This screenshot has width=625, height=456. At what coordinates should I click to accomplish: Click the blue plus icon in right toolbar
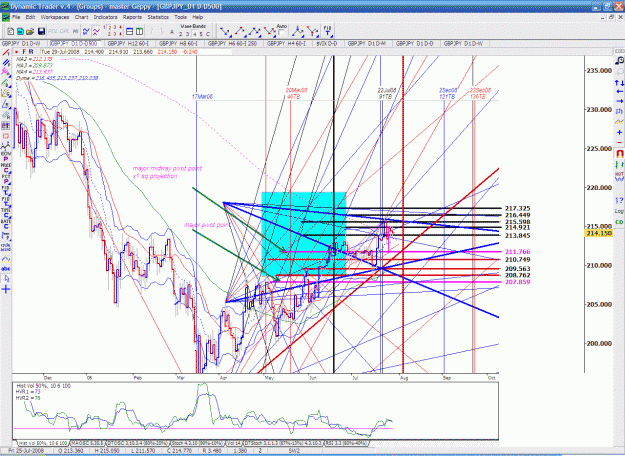tap(619, 132)
